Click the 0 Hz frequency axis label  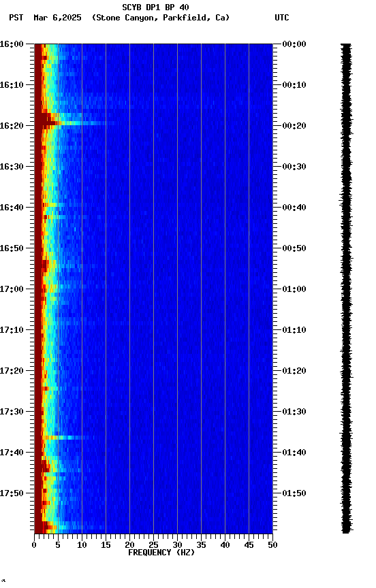(x=34, y=545)
